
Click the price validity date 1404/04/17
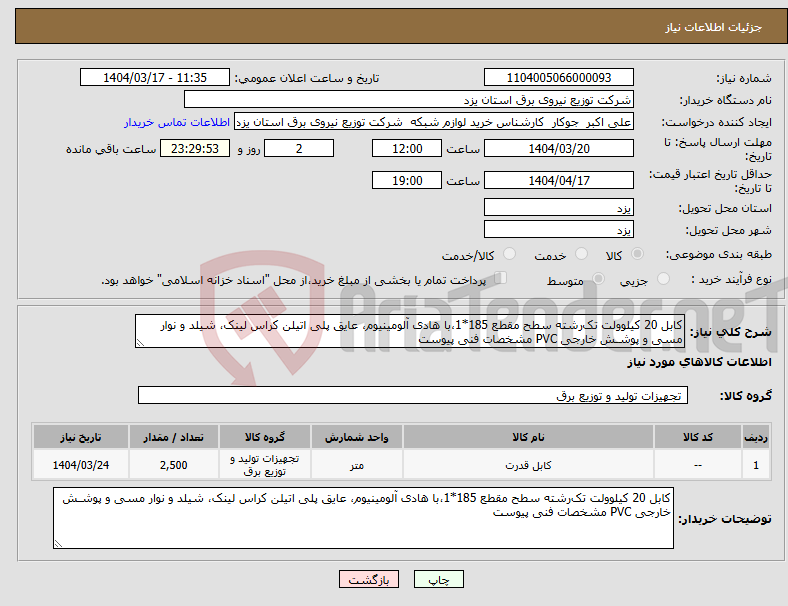[559, 180]
